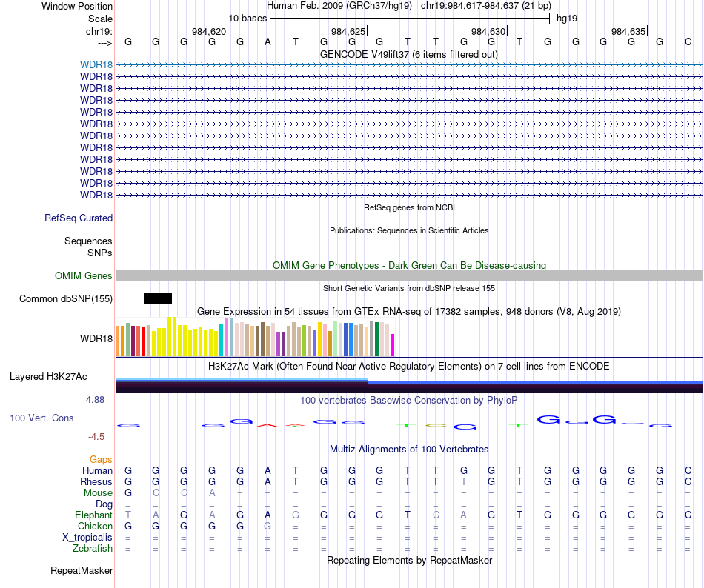
Task: Click the Dog species label
Action: 104,504
